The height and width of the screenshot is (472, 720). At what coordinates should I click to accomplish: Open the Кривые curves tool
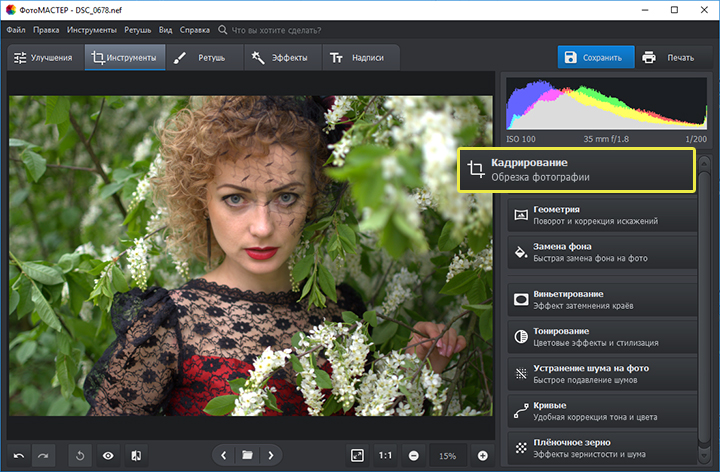[601, 411]
